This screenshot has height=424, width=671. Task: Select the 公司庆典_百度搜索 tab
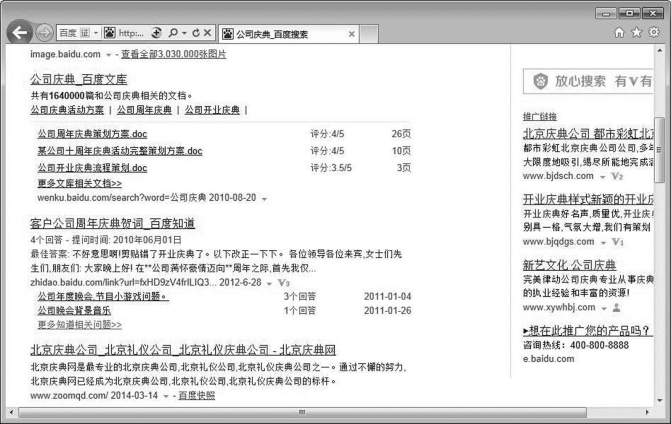tap(289, 34)
